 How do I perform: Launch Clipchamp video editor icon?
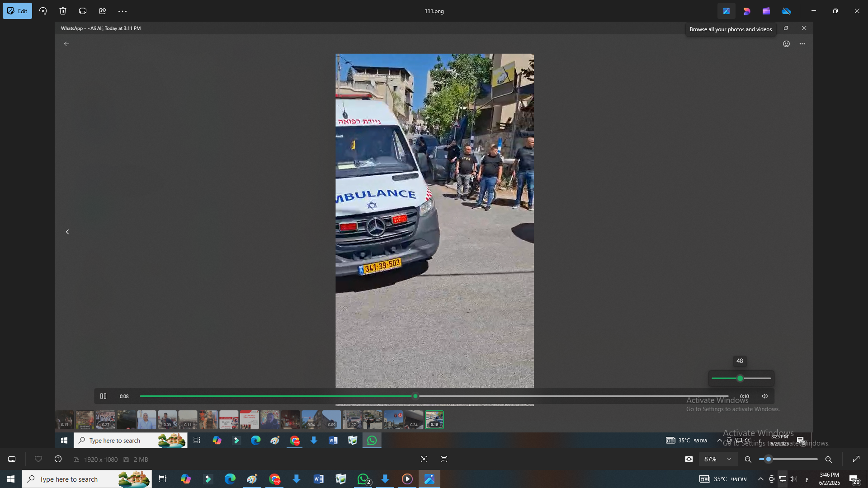pos(766,11)
